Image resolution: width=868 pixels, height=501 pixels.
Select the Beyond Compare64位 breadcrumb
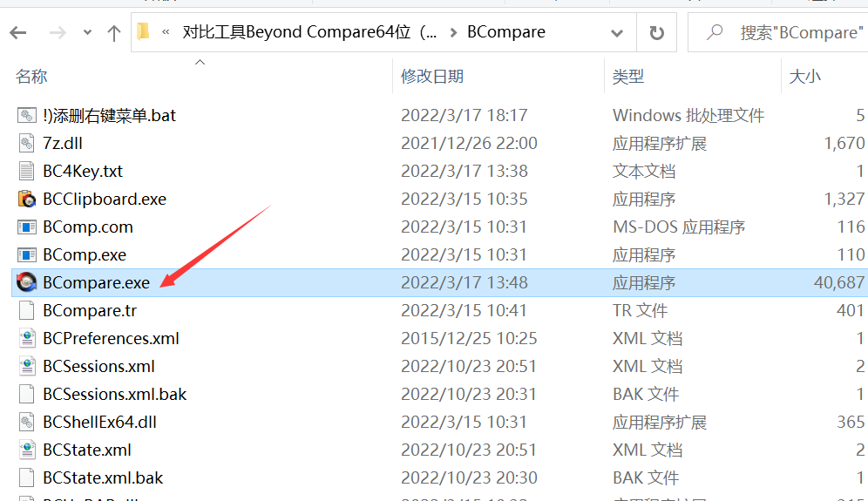[309, 32]
